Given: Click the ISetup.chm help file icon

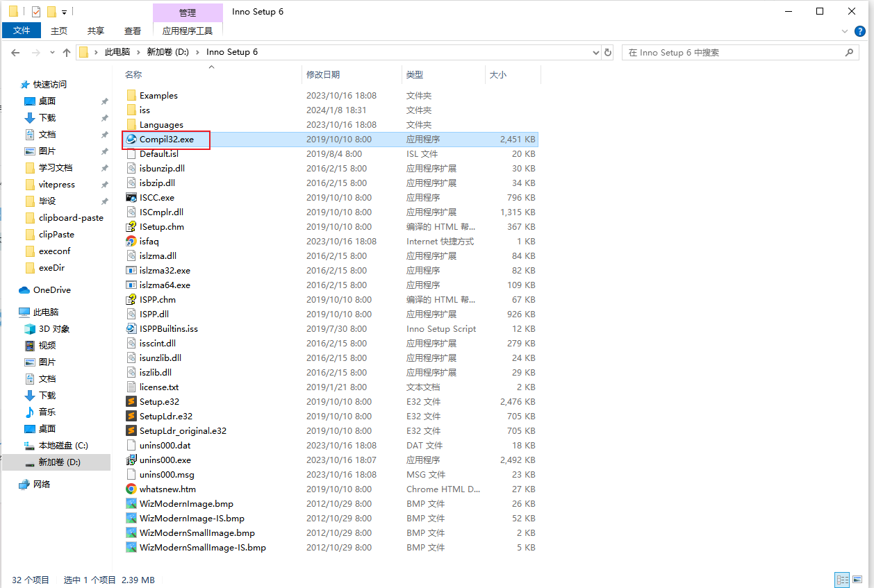Looking at the screenshot, I should [x=131, y=226].
